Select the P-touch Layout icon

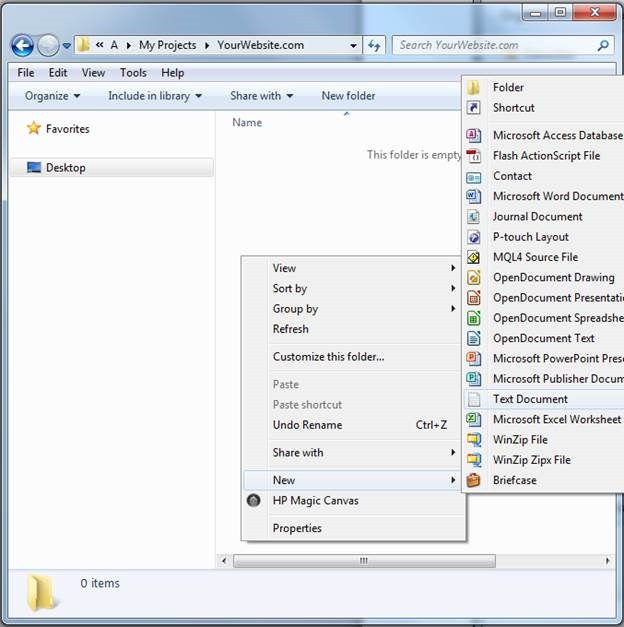(474, 237)
